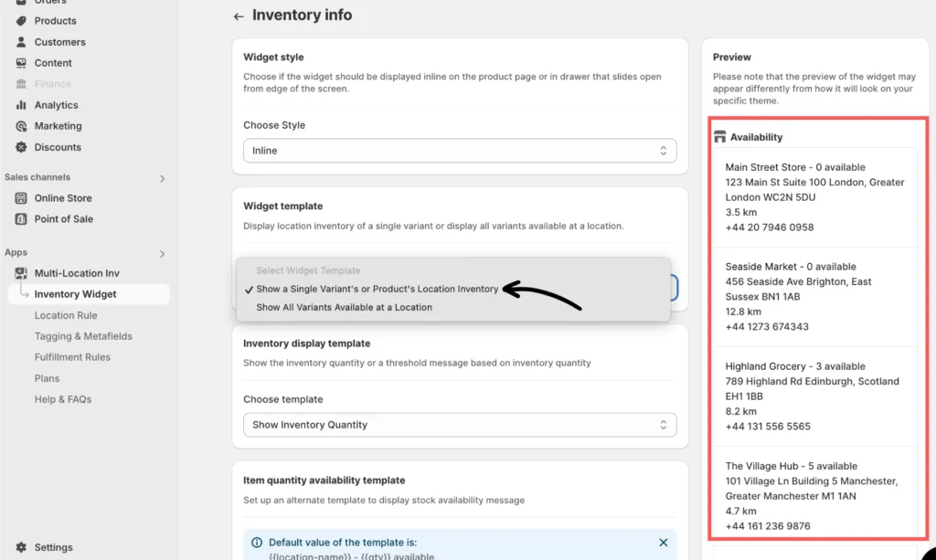Image resolution: width=936 pixels, height=560 pixels.
Task: Click the Marketing megaphone icon
Action: pyautogui.click(x=21, y=126)
